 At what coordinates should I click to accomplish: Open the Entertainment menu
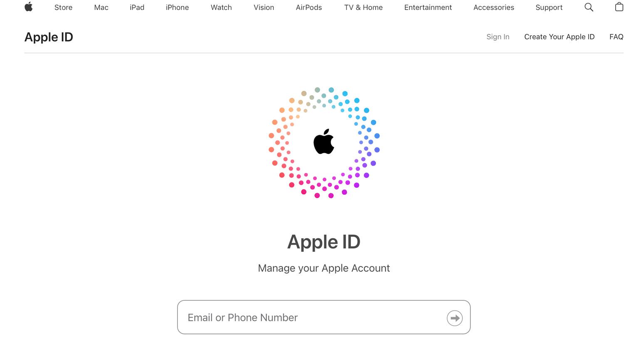point(428,7)
